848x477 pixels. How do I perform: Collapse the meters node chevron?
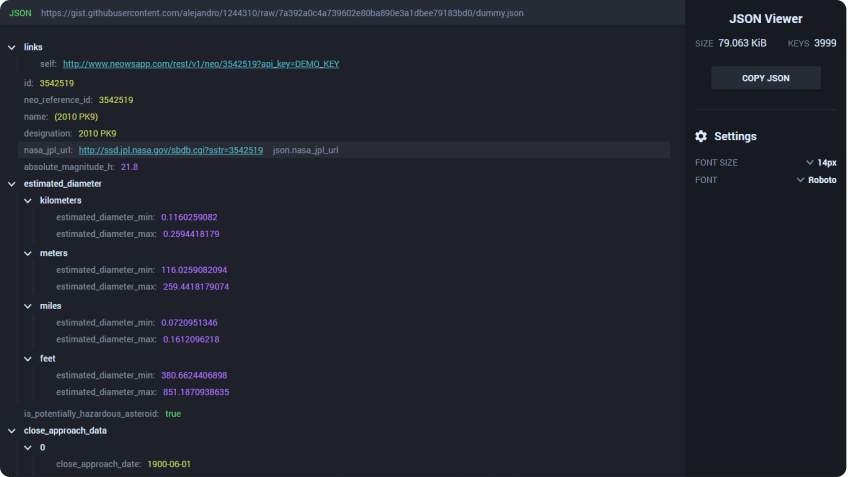click(x=28, y=253)
